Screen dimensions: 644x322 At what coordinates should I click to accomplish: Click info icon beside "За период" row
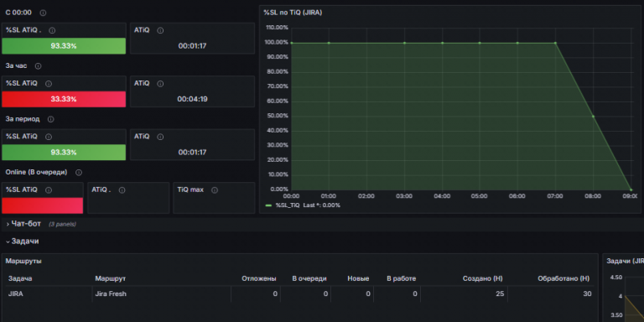point(50,119)
